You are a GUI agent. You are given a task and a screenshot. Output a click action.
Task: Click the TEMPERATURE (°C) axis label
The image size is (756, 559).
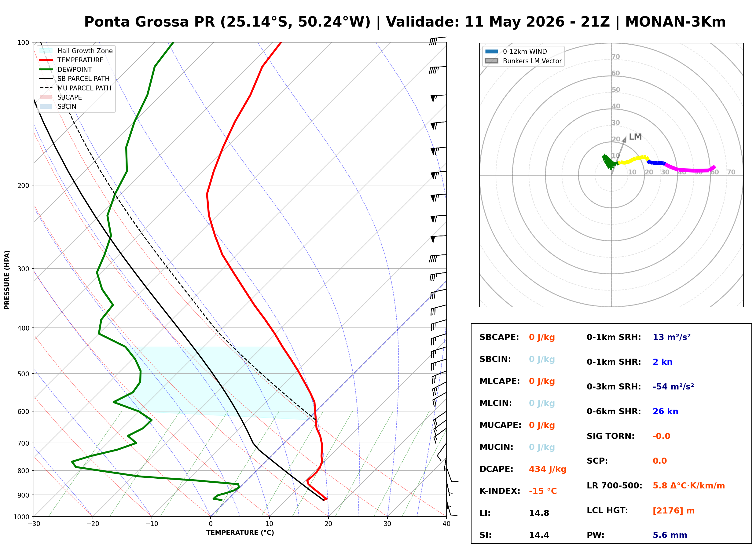pyautogui.click(x=240, y=533)
